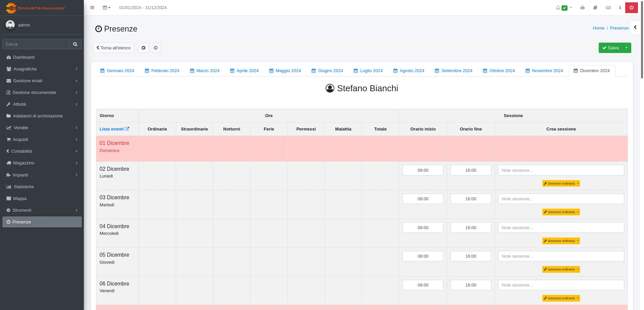Edit start time for 06 Dicembre

[423, 285]
